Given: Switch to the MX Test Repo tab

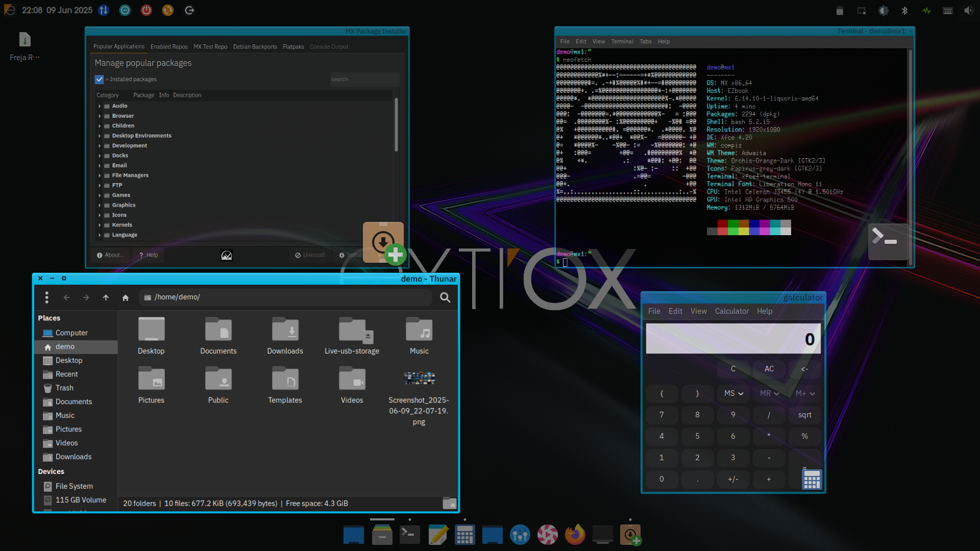Looking at the screenshot, I should pos(210,47).
